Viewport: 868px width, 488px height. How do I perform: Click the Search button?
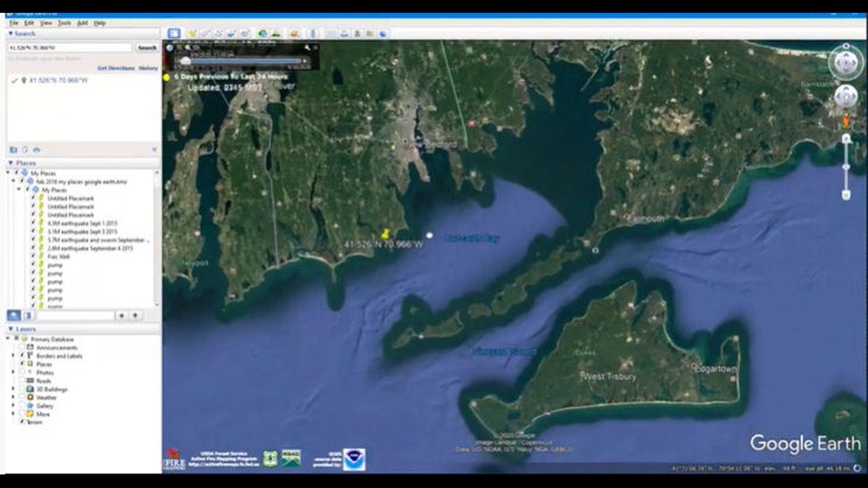click(x=147, y=48)
